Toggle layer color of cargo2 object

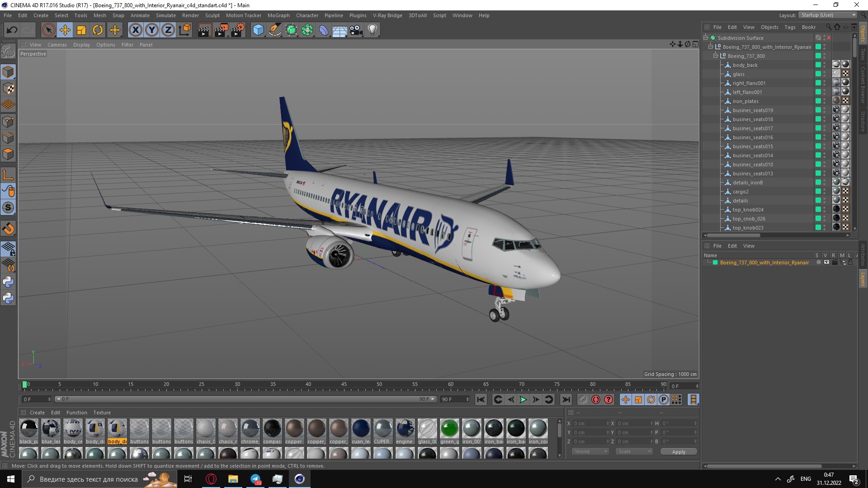[818, 191]
